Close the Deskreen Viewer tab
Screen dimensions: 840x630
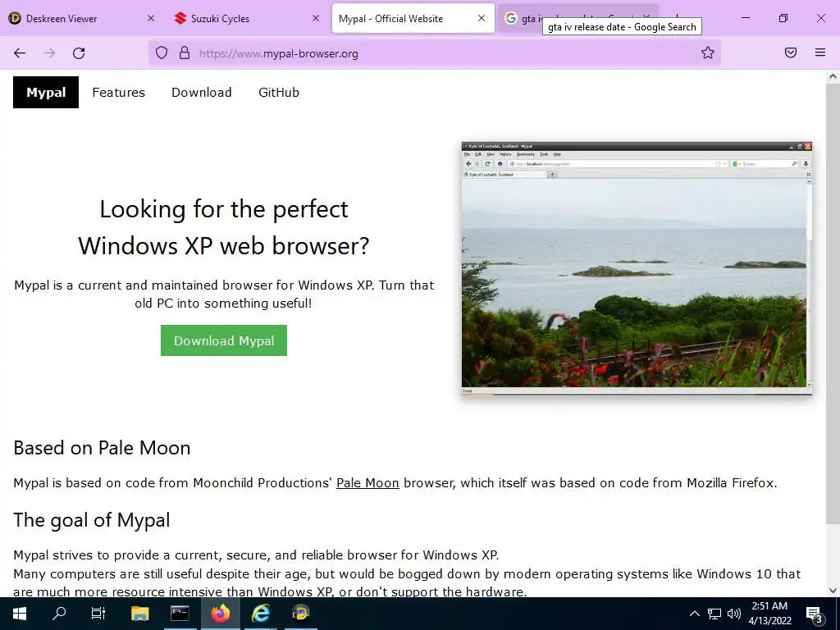click(x=151, y=18)
